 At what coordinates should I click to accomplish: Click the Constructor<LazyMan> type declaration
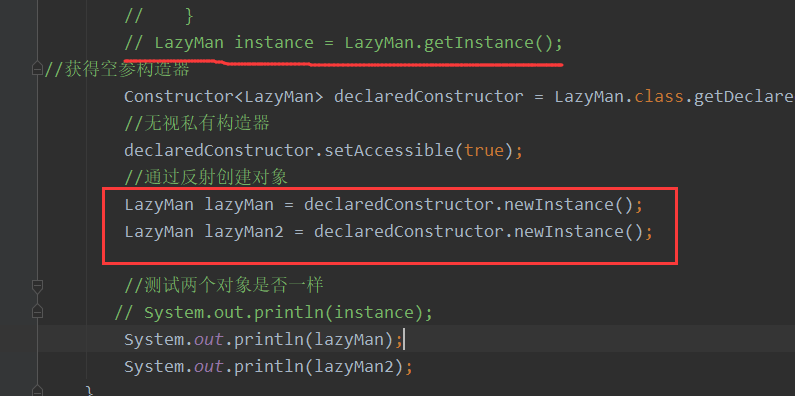point(224,96)
